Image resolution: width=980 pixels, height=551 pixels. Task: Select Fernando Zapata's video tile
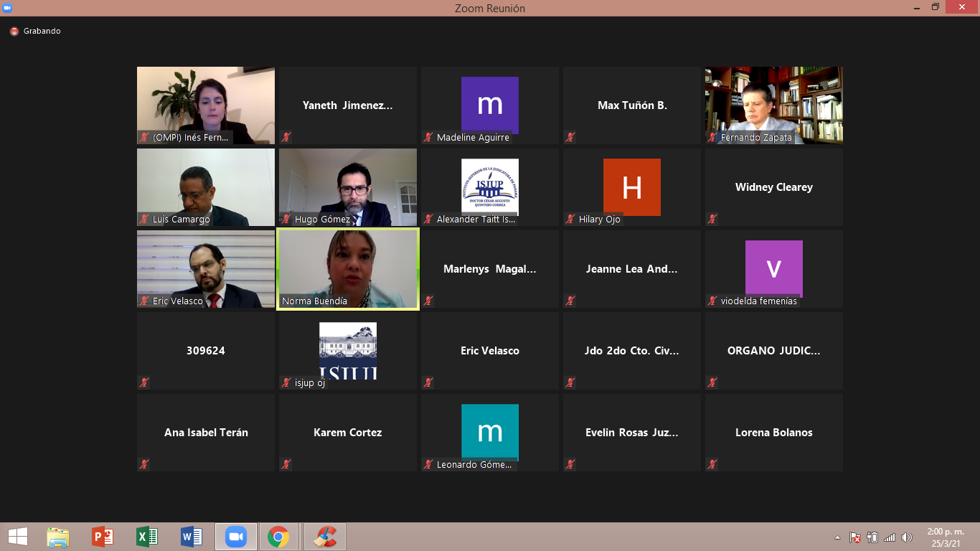click(774, 105)
